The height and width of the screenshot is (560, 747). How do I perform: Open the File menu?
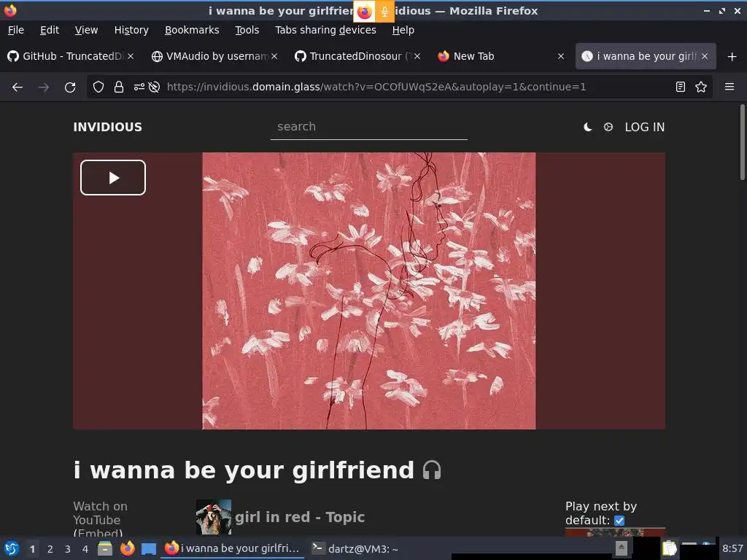tap(16, 30)
